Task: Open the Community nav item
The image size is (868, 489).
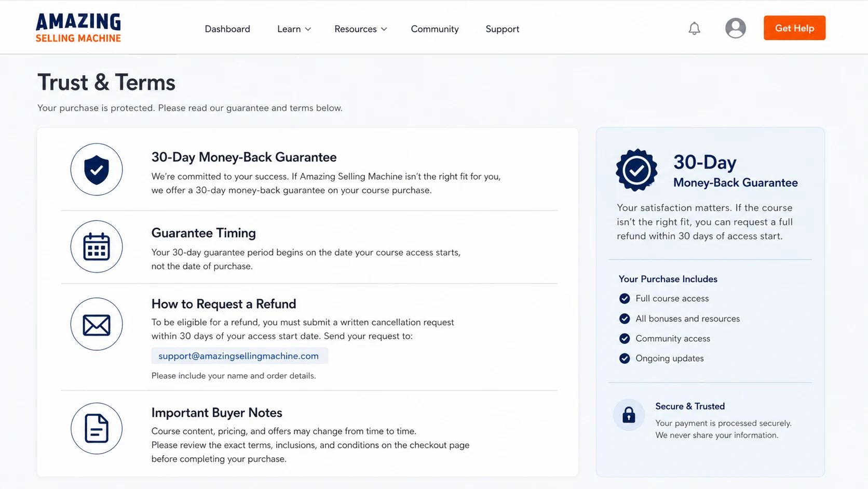Action: click(435, 29)
